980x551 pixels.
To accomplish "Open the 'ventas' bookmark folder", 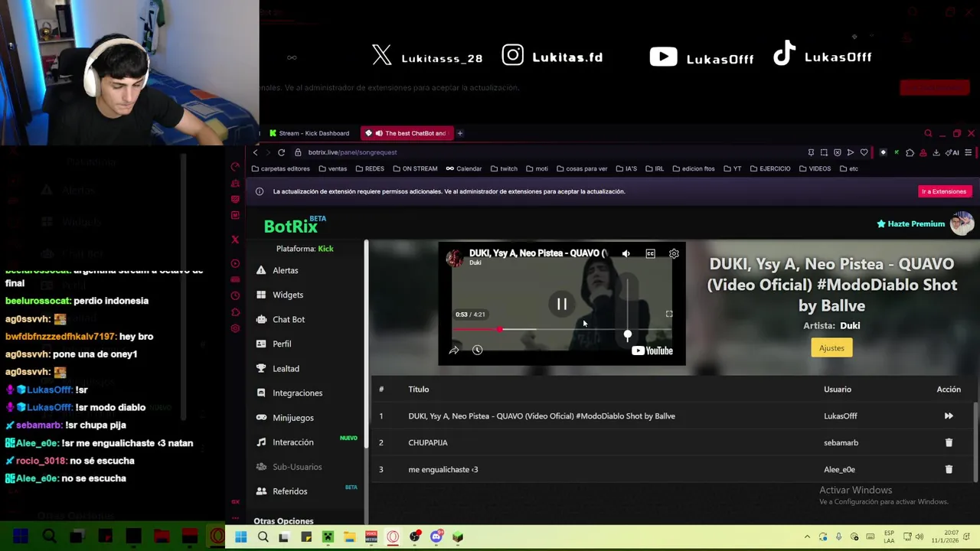I will point(332,168).
